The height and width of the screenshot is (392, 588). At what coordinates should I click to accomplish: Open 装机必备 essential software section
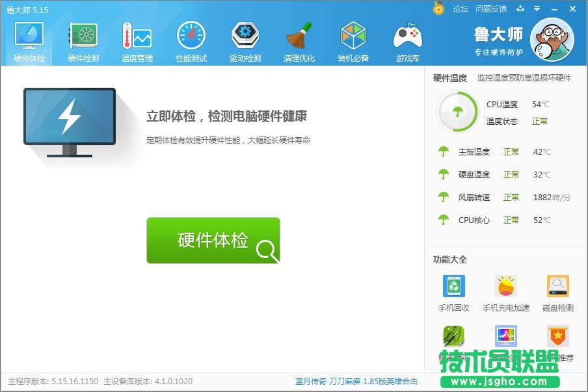(353, 40)
